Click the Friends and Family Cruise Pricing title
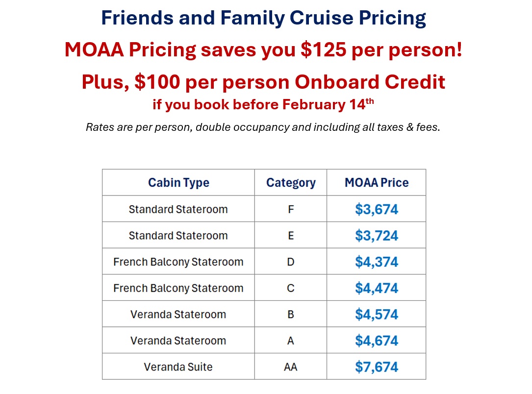 pos(263,18)
